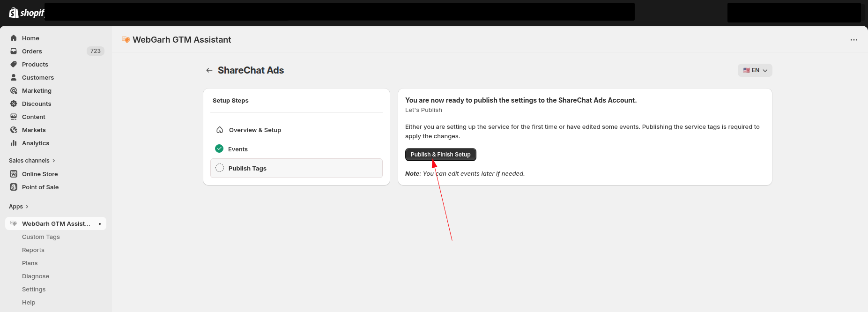
Task: Click the Marketing target icon
Action: click(x=14, y=90)
